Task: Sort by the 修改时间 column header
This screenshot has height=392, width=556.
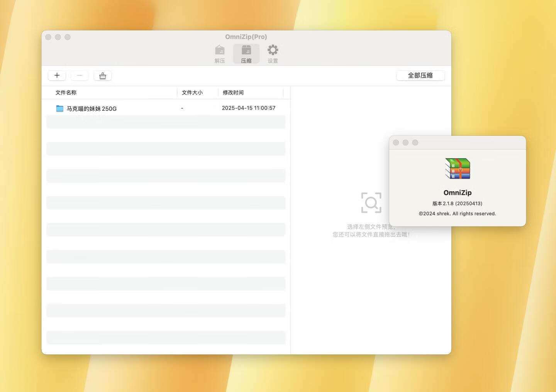Action: (x=233, y=93)
